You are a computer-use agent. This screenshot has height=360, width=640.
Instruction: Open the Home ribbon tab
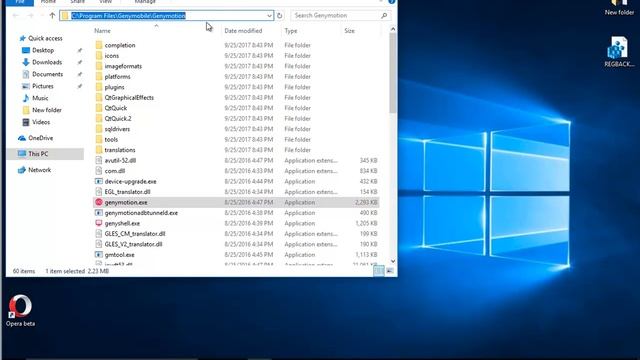click(x=48, y=2)
